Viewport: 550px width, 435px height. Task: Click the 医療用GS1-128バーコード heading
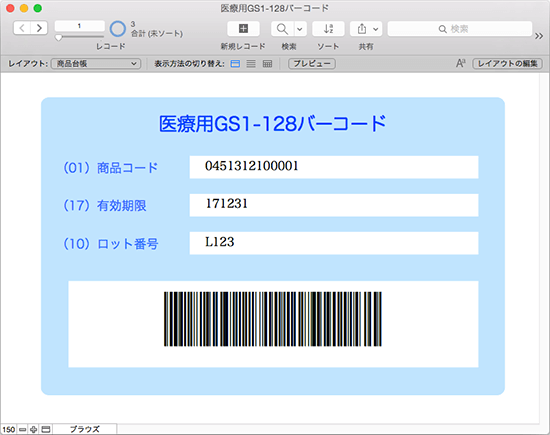pos(273,124)
